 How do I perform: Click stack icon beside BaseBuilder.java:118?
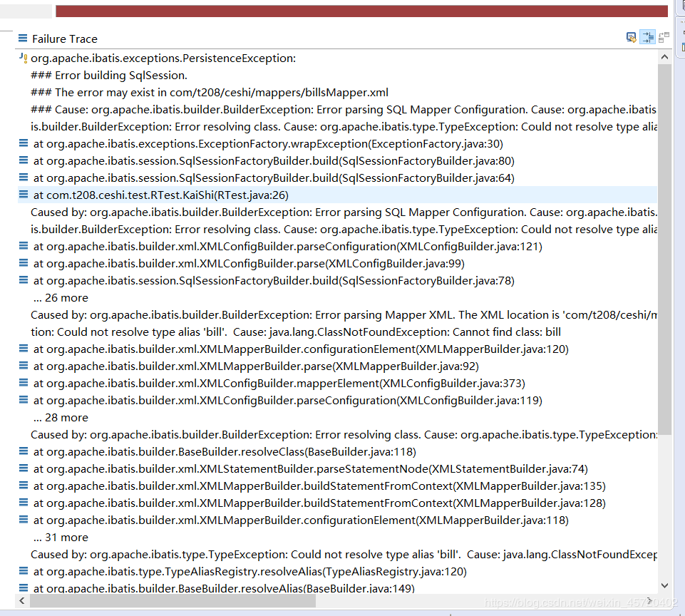23,451
